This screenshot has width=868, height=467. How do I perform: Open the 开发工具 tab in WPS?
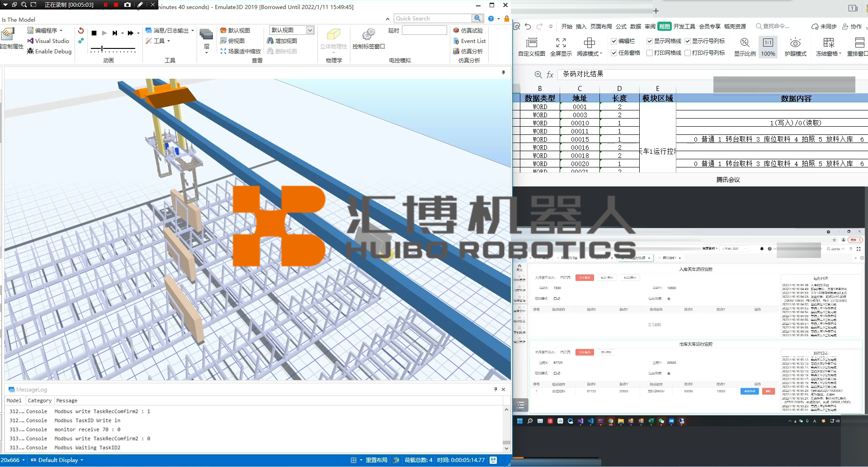[x=684, y=26]
